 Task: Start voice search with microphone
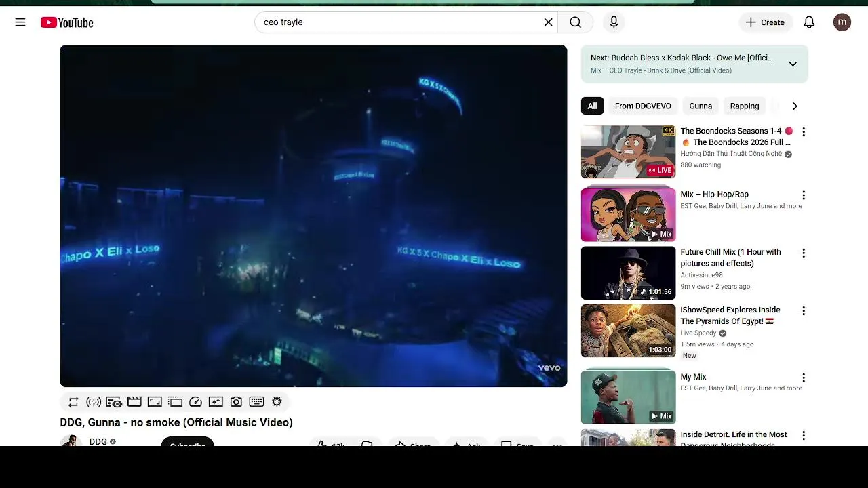pos(614,22)
